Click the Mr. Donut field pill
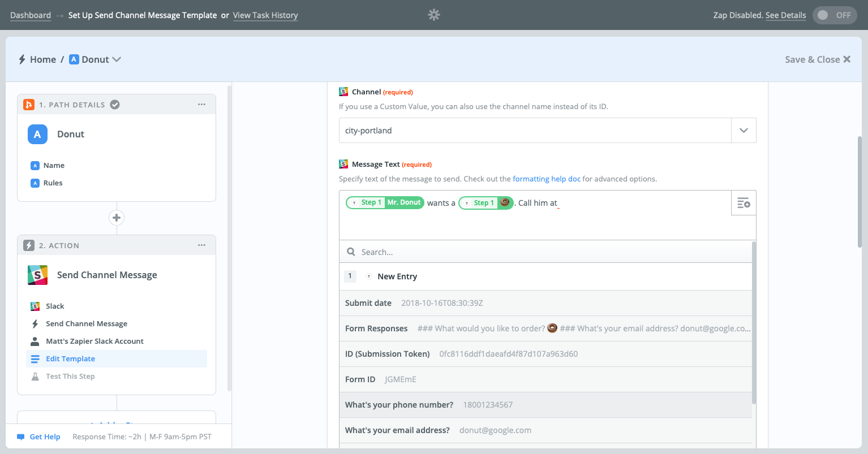The image size is (868, 454). coord(385,202)
